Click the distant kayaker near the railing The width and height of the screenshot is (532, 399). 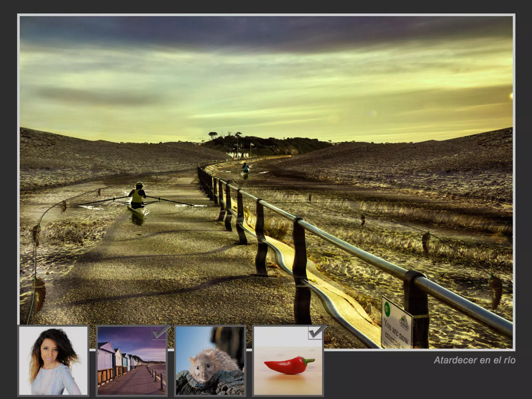pos(245,168)
